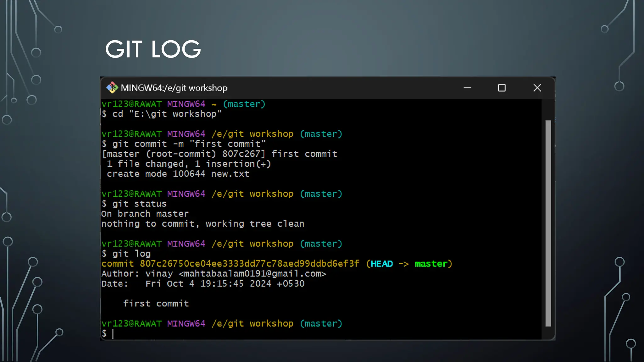The height and width of the screenshot is (362, 644).
Task: Click the Author line with vinay's email
Action: (214, 274)
